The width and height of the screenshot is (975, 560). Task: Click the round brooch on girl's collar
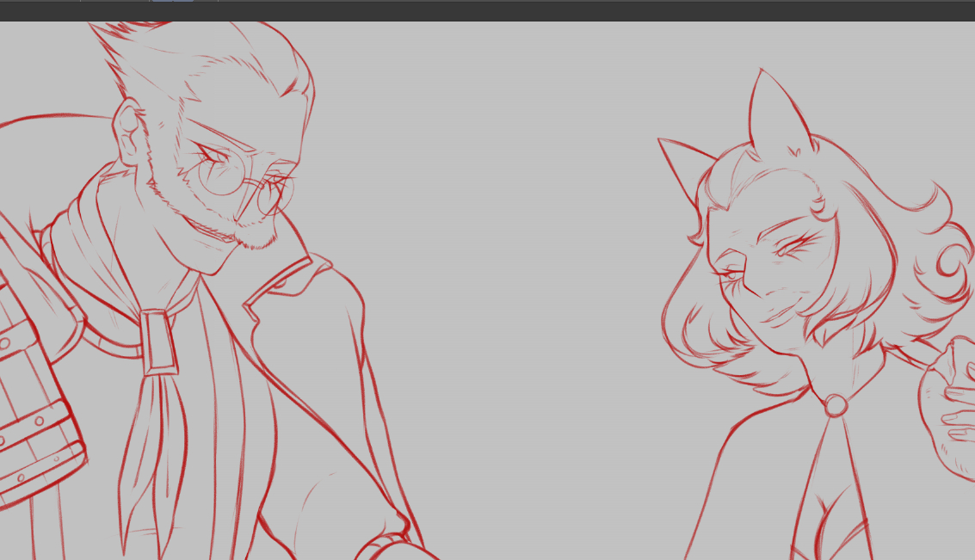[835, 404]
